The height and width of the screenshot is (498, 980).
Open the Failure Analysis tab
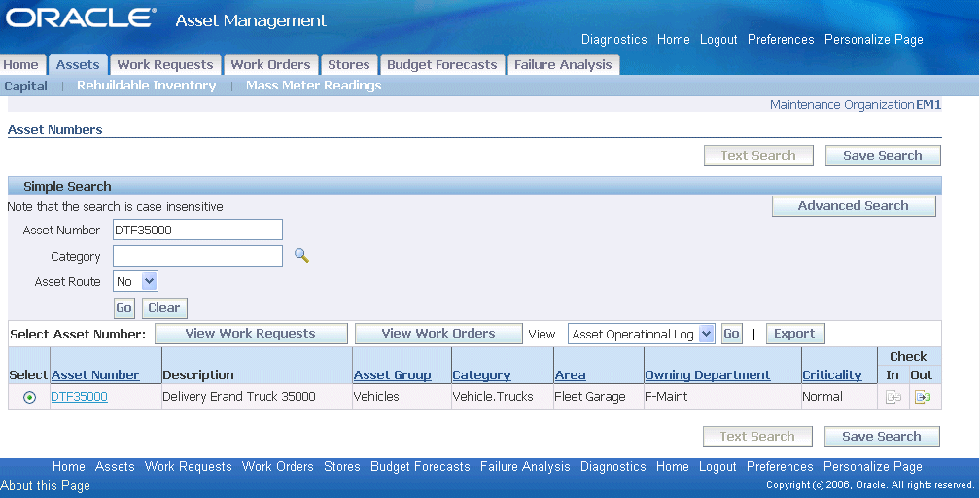click(x=563, y=64)
